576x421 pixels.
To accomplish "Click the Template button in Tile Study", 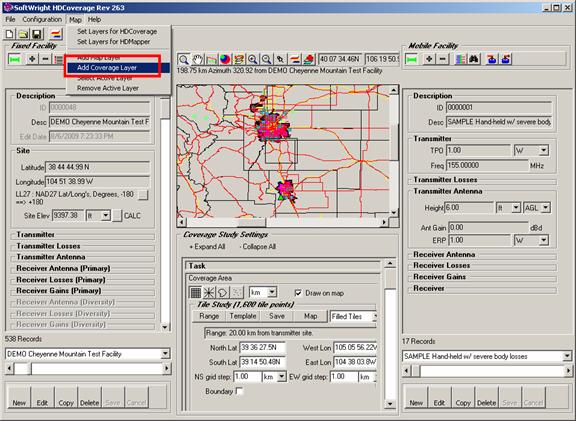I will click(x=243, y=316).
